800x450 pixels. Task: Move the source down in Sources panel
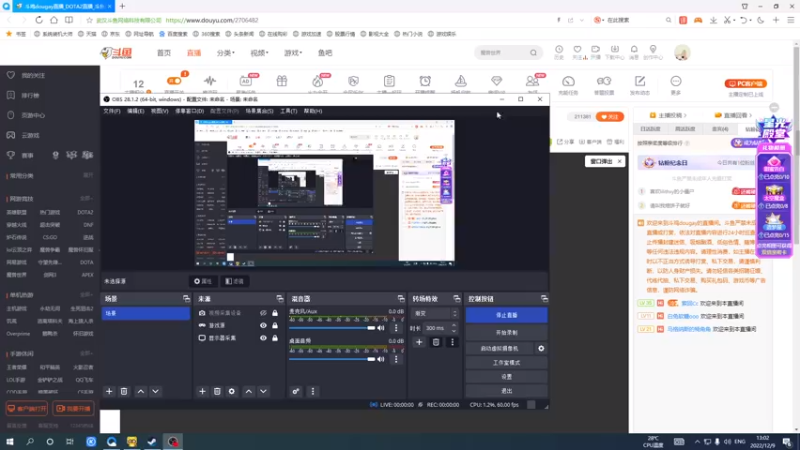(263, 391)
